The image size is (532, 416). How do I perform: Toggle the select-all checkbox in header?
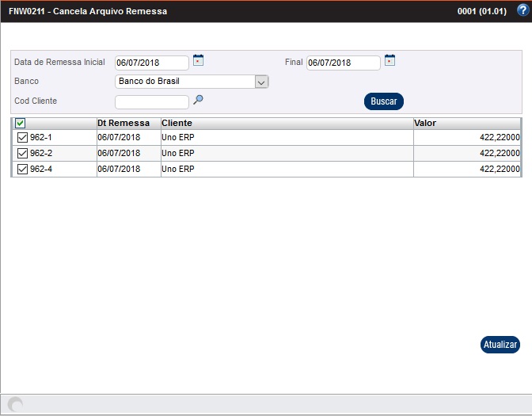(21, 124)
